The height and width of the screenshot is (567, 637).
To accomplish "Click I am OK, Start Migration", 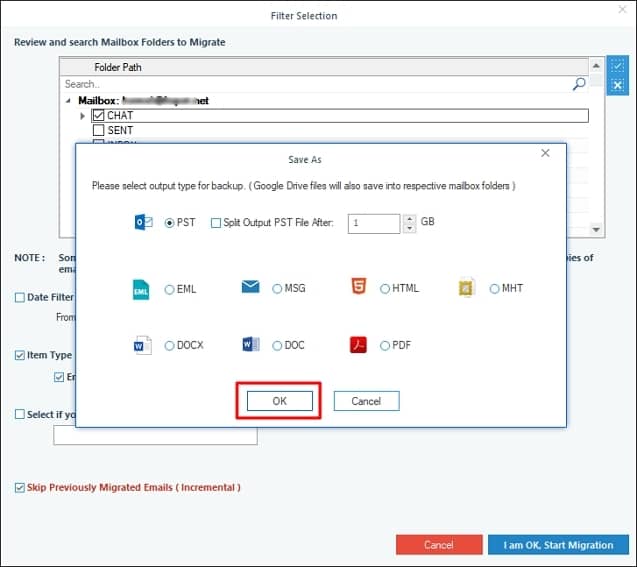I will pyautogui.click(x=558, y=545).
